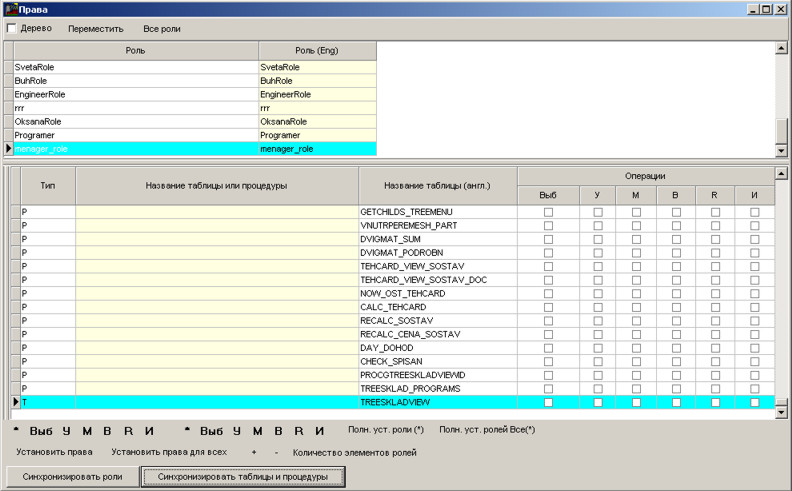The width and height of the screenshot is (792, 491).
Task: Click the Название таблицы (англ.) column header
Action: [437, 186]
